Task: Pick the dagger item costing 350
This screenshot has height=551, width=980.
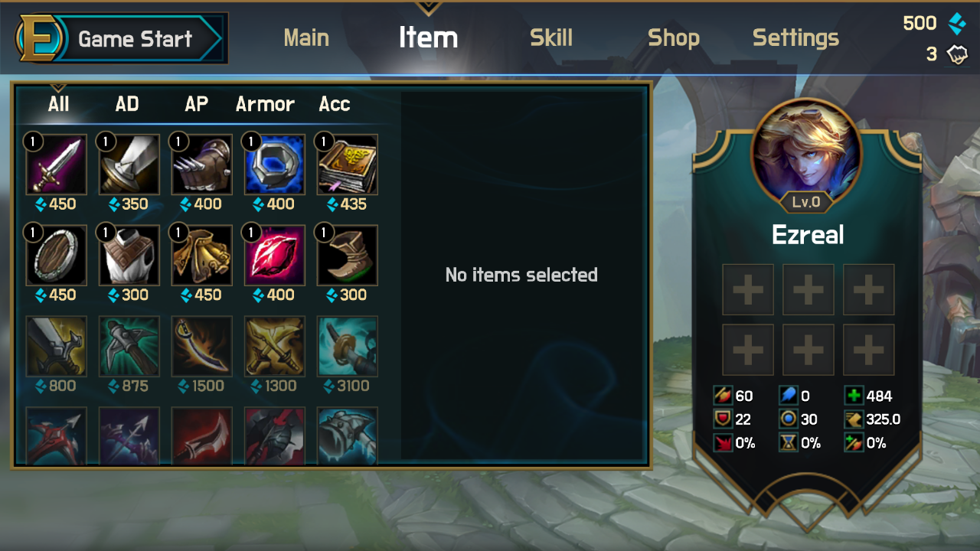Action: pyautogui.click(x=129, y=165)
